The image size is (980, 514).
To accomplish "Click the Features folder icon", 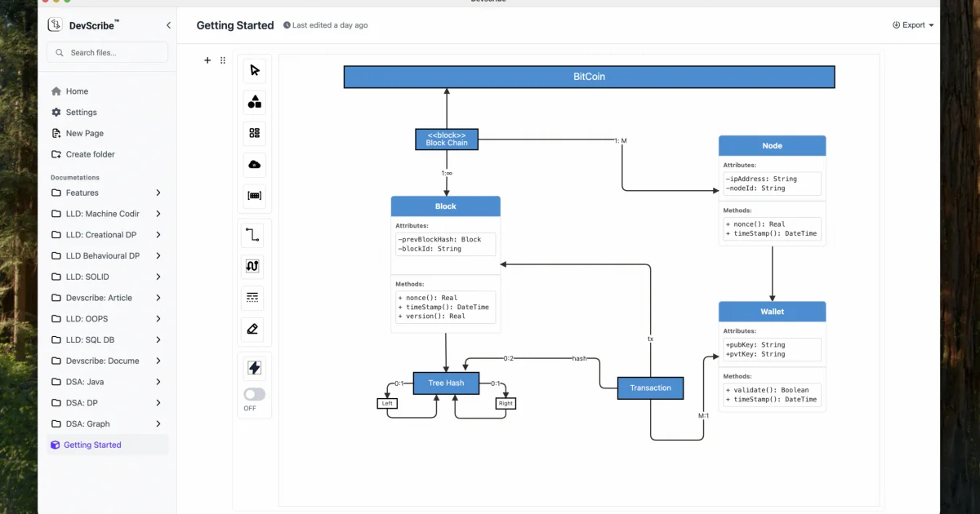I will pos(56,193).
